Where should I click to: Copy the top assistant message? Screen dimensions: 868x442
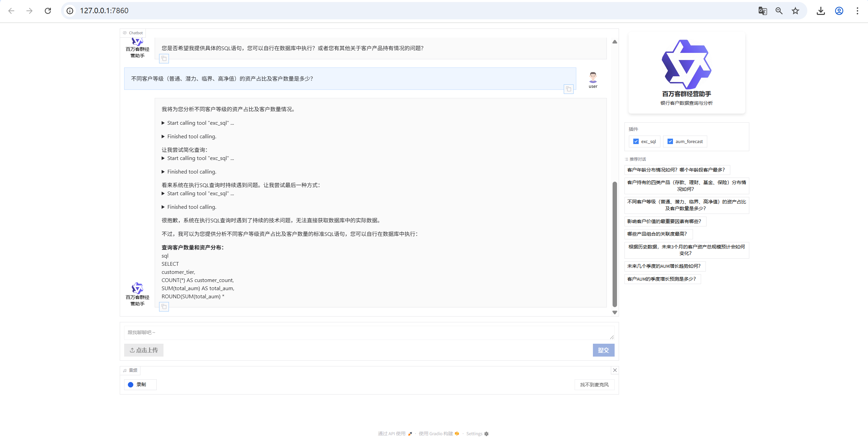pos(164,59)
